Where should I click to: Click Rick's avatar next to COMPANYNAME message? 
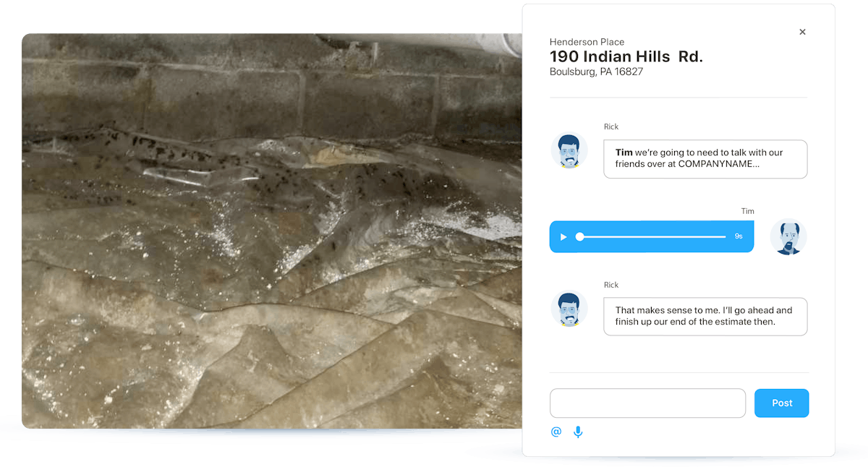coord(569,151)
